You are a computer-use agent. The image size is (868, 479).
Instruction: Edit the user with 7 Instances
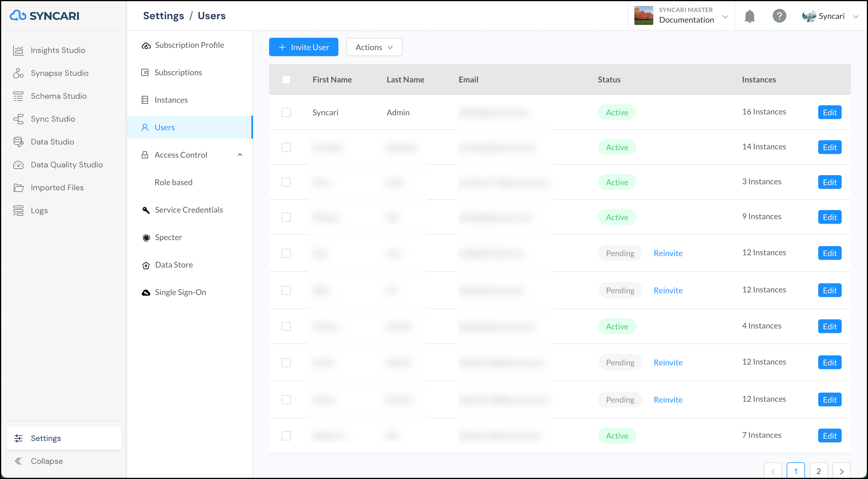click(x=830, y=436)
